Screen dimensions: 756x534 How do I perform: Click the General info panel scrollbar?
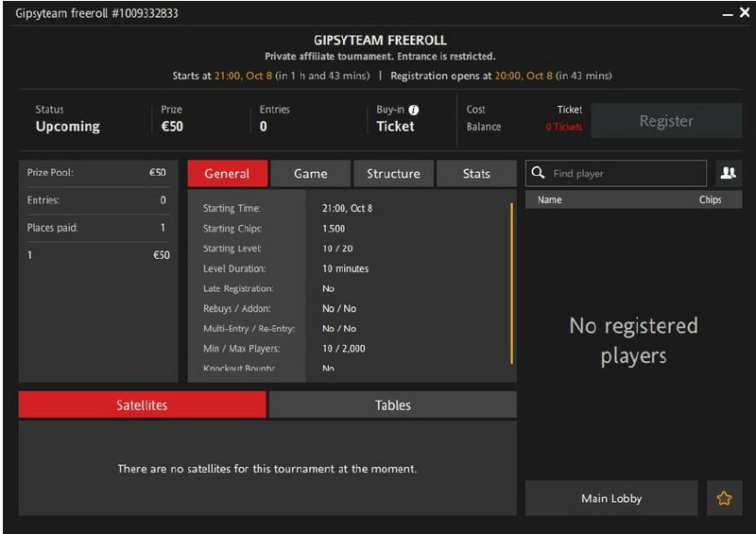[x=511, y=284]
